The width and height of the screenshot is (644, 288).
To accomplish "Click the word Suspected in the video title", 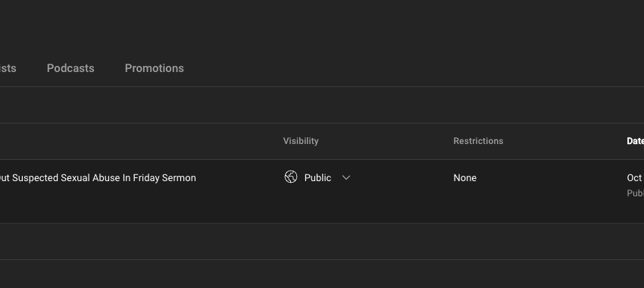I will [36, 178].
